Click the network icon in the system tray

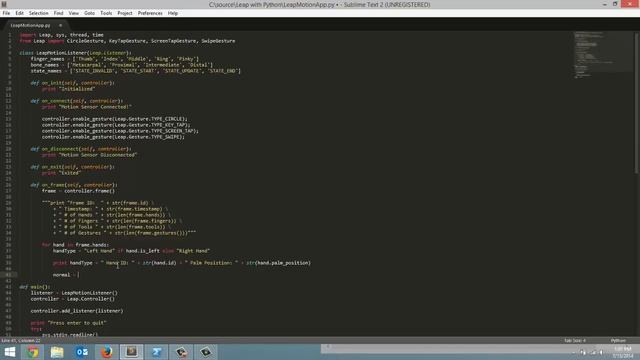click(592, 352)
